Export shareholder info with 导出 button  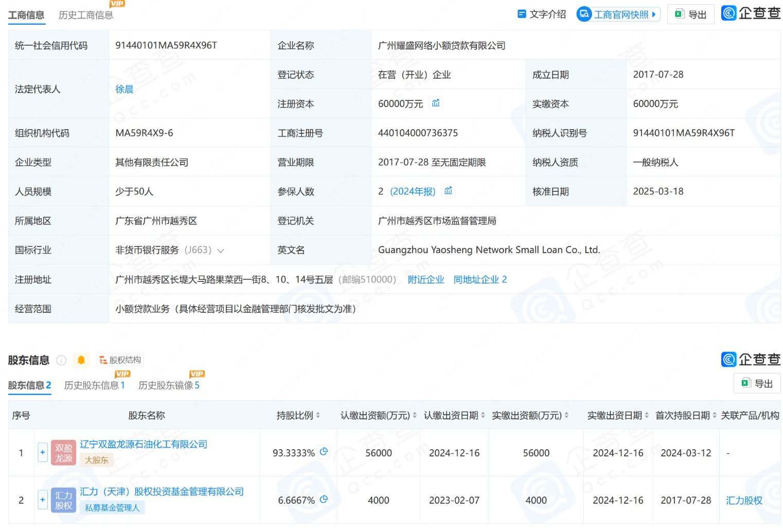(757, 383)
